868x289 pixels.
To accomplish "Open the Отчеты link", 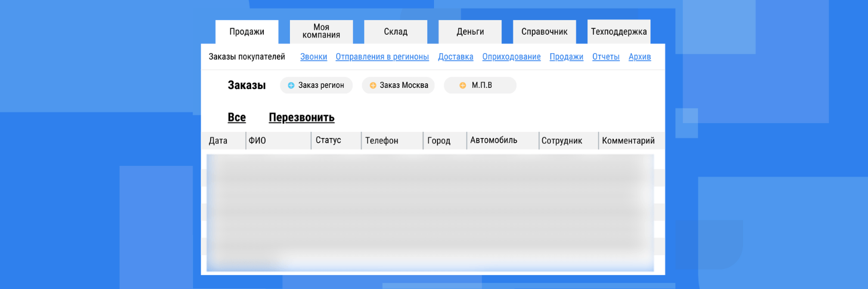I will coord(606,57).
